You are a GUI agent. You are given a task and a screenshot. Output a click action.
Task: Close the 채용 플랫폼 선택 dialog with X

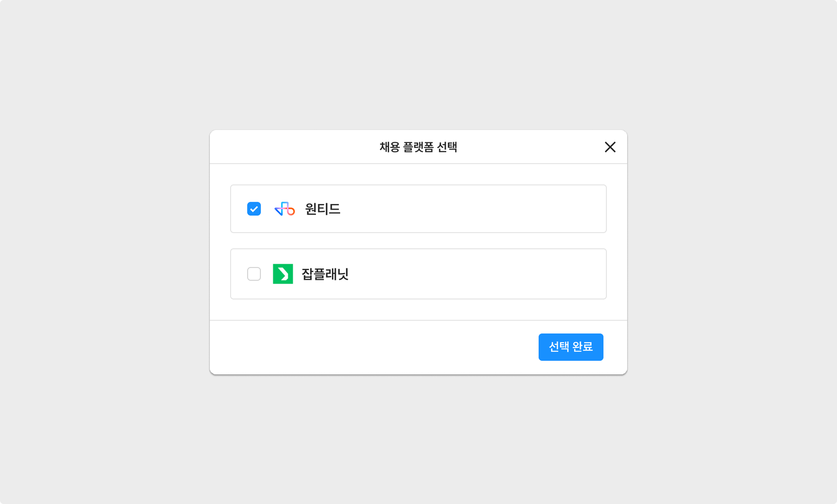[x=610, y=147]
